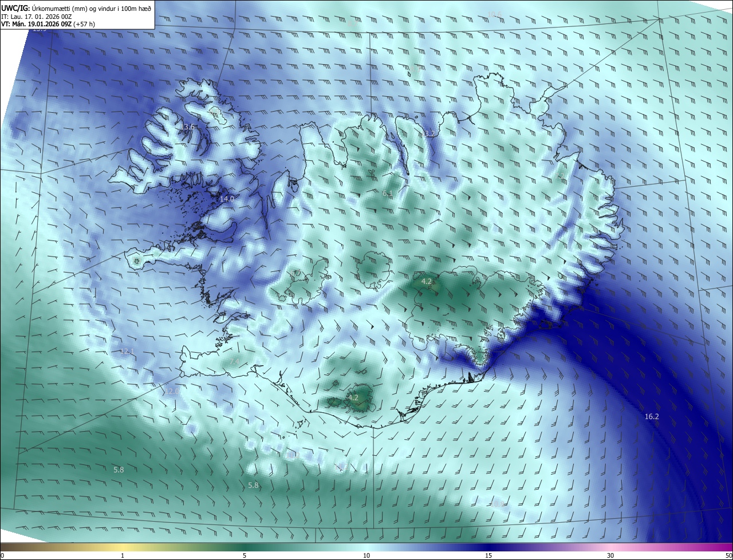Click the 16.2 precipitation value offshore
733x560 pixels.
click(x=652, y=417)
